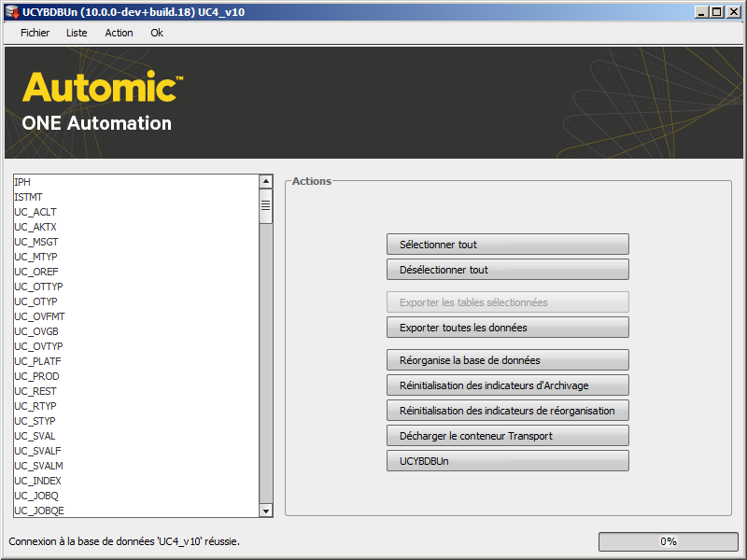The height and width of the screenshot is (560, 747).
Task: Click the Désélectionner tout button
Action: (507, 270)
